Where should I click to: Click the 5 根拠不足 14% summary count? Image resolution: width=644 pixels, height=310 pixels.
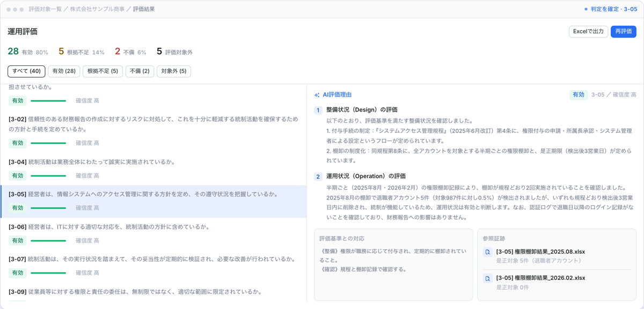pos(82,51)
